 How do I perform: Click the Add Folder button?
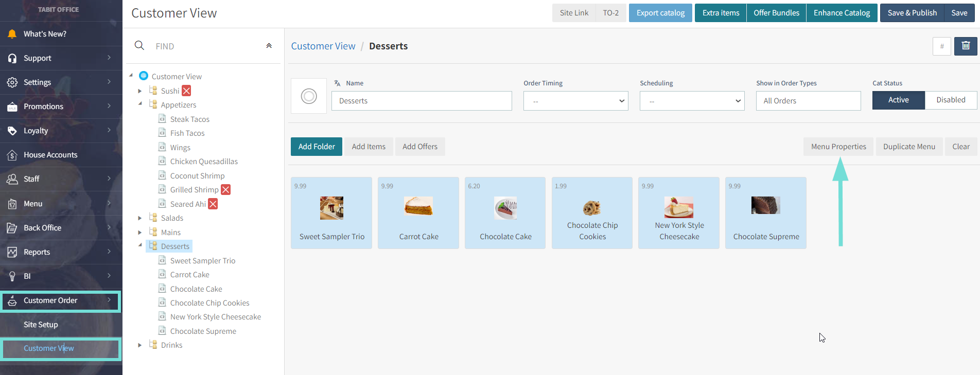pyautogui.click(x=317, y=147)
